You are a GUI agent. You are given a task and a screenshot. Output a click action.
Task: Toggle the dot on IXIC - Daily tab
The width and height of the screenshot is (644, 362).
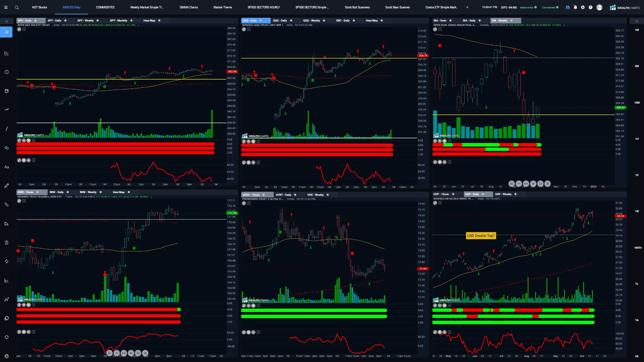coord(354,20)
